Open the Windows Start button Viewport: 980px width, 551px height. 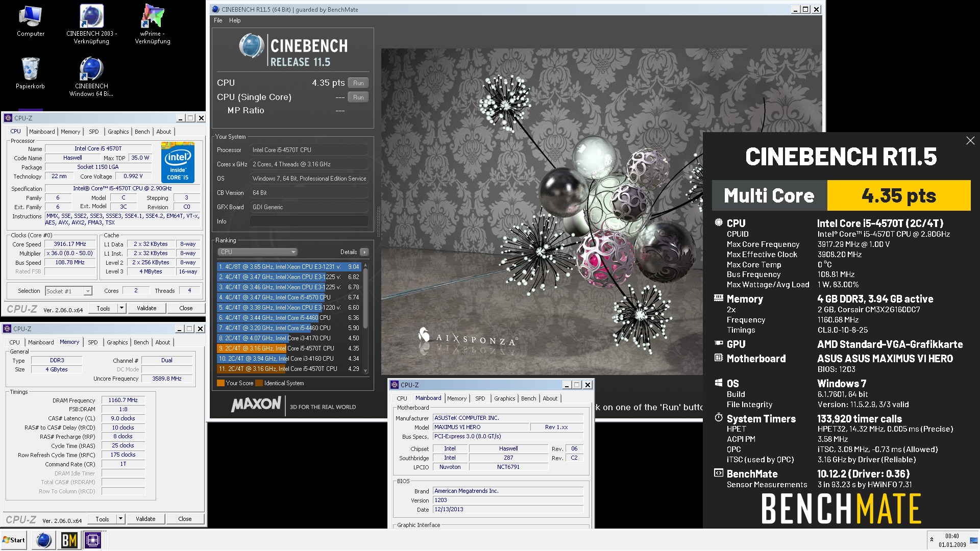tap(14, 540)
